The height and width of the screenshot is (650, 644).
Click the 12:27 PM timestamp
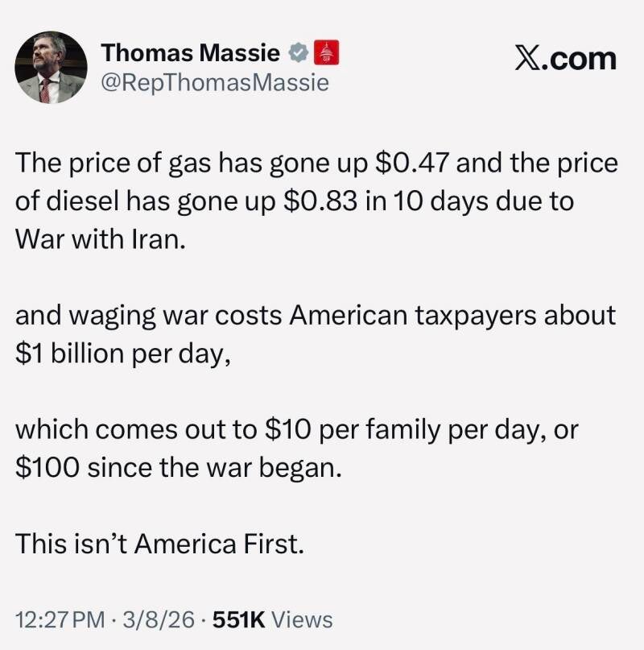point(60,619)
